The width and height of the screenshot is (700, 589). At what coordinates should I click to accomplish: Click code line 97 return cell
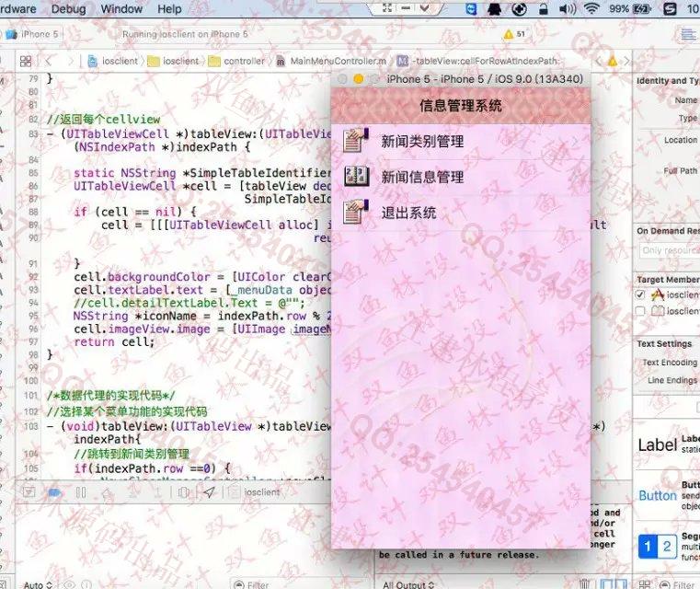114,342
